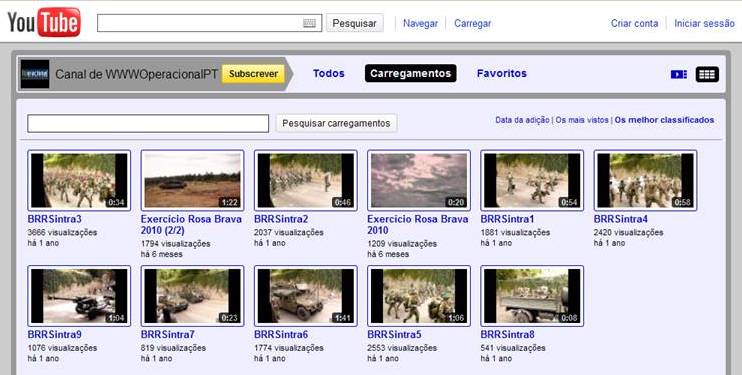742x375 pixels.
Task: Click the BRRSintra5 video title
Action: pyautogui.click(x=394, y=335)
